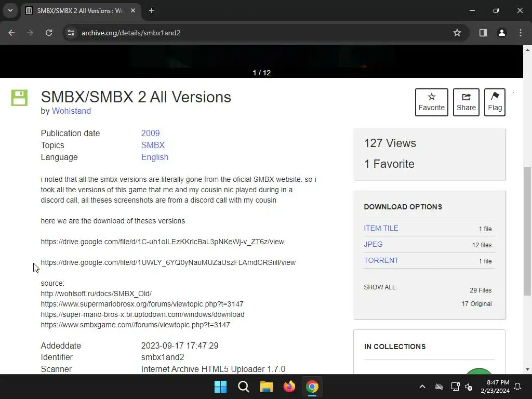Click the 29 Files count
532x399 pixels.
click(x=481, y=290)
